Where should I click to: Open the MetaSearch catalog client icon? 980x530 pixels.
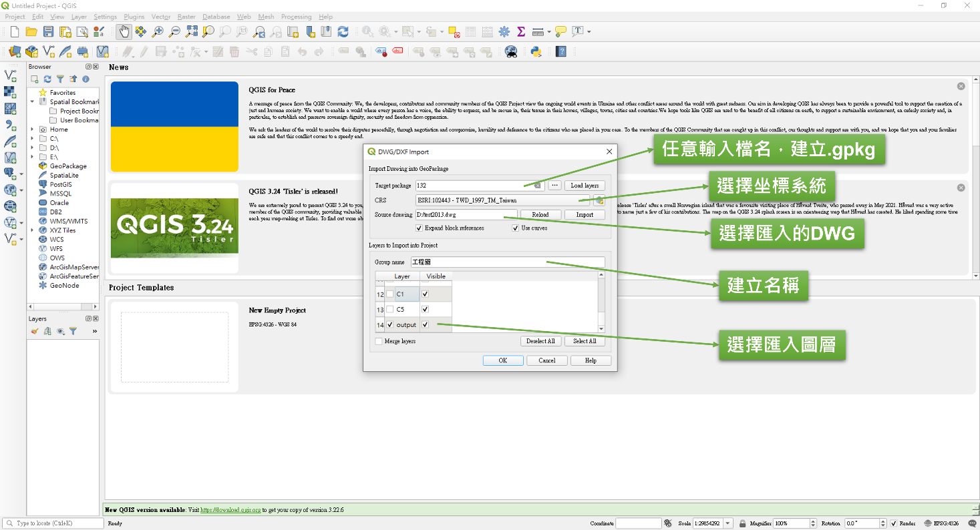tap(511, 51)
